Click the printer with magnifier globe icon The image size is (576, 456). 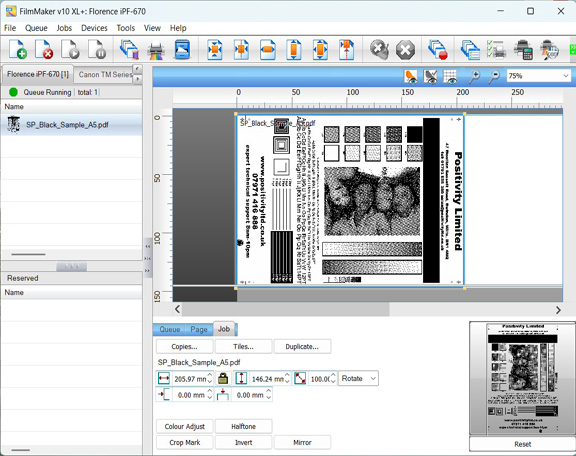[x=550, y=49]
